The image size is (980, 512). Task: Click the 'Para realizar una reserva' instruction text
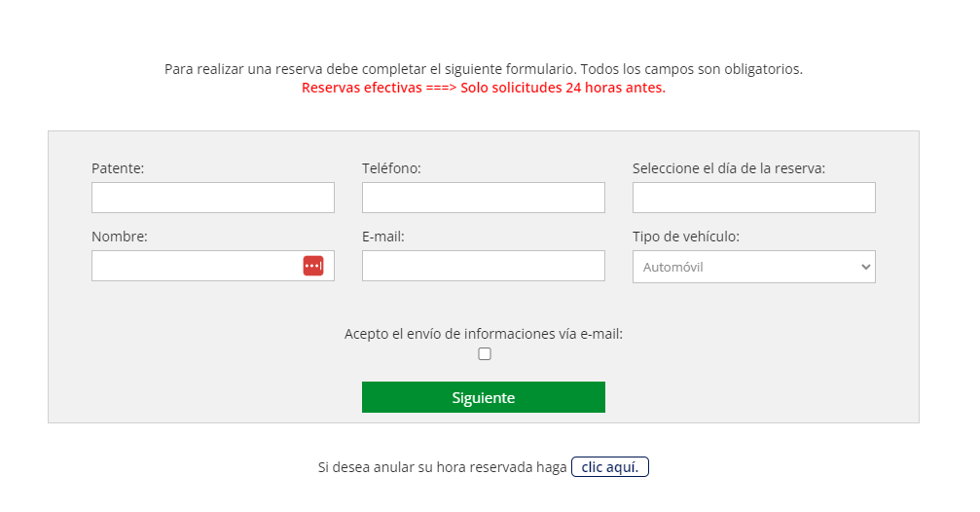[x=483, y=69]
